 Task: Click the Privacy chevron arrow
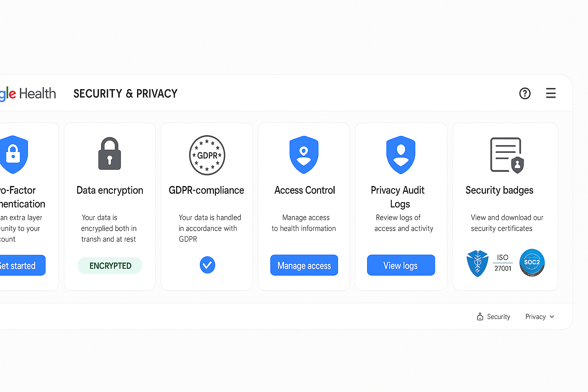click(x=552, y=317)
